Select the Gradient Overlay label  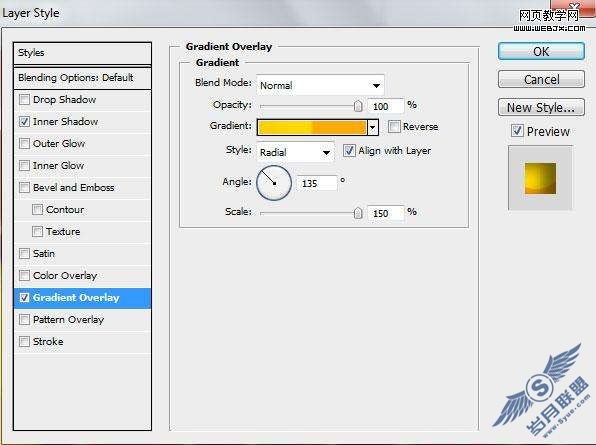(x=76, y=298)
